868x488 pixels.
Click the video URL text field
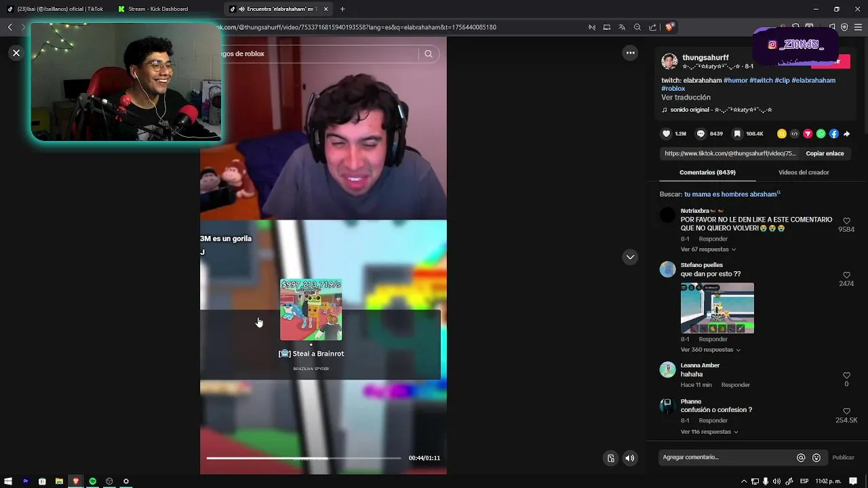(x=730, y=153)
